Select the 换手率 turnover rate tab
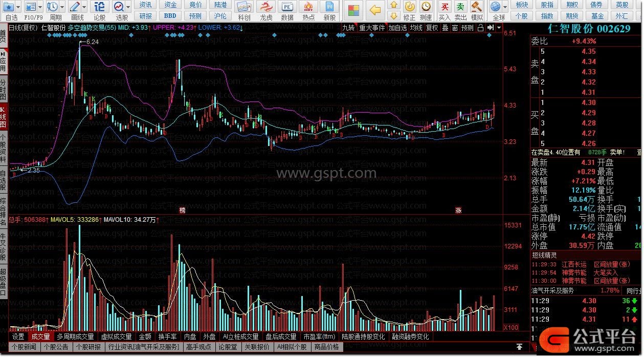The image size is (644, 357). [x=168, y=337]
